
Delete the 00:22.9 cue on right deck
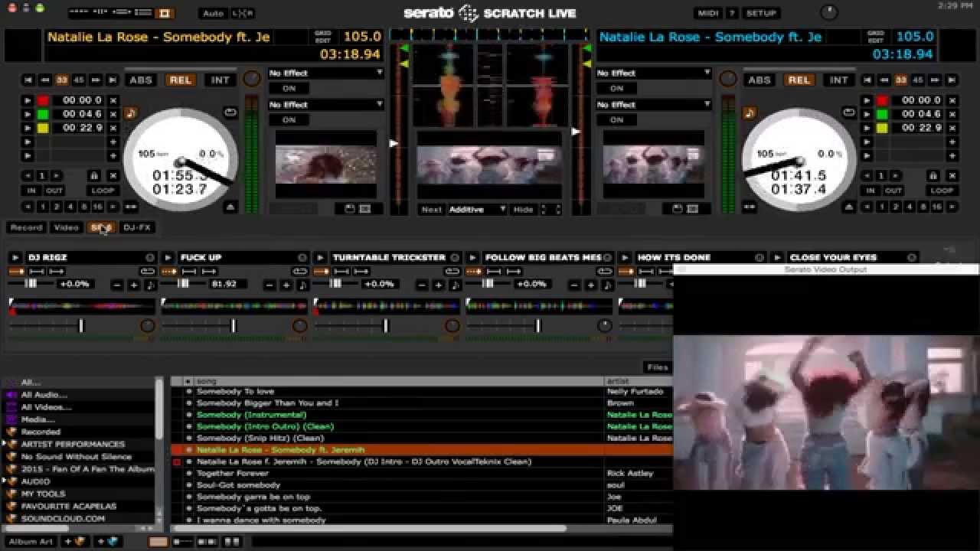click(952, 128)
